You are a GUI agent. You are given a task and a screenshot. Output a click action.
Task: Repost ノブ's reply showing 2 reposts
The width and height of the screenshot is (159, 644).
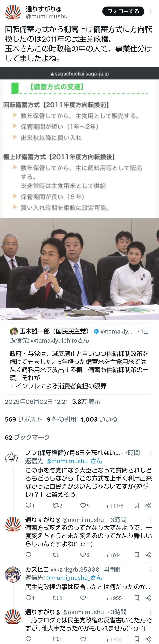(x=57, y=505)
